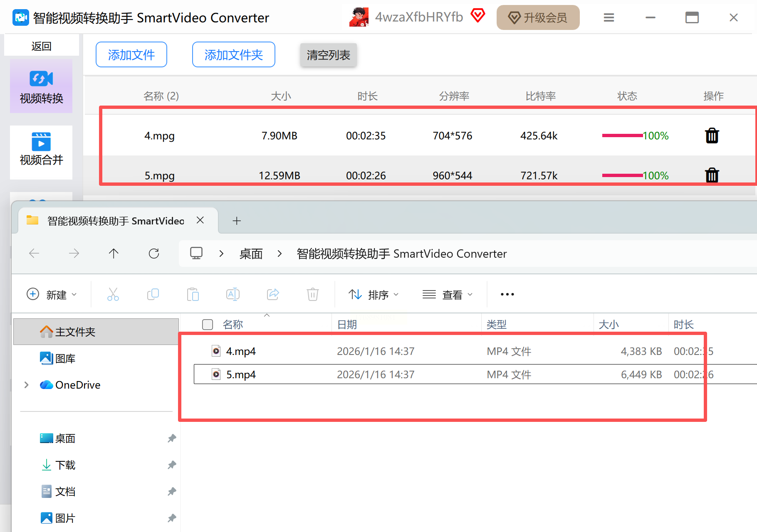Select the 5.mp4 file row

coord(475,374)
